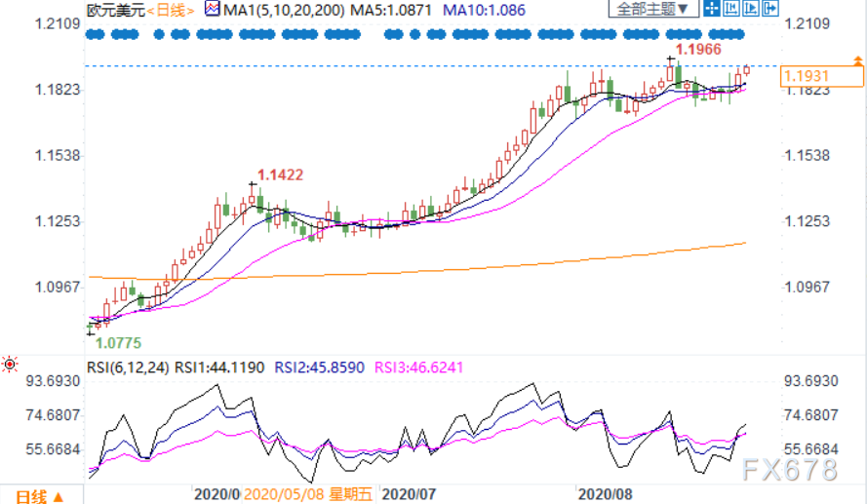Image resolution: width=867 pixels, height=504 pixels.
Task: Click the left axis 1.0967 price level
Action: (x=58, y=287)
